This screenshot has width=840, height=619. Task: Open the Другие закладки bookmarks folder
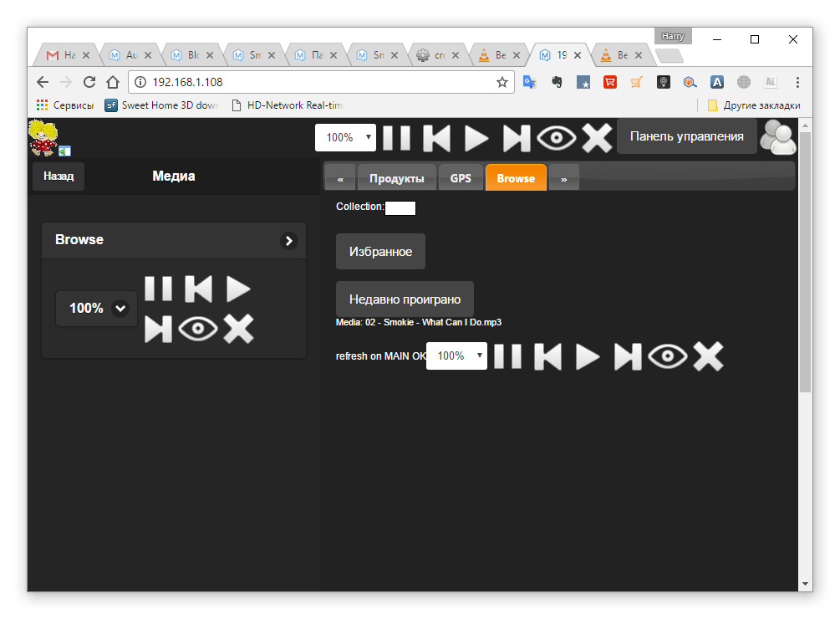[754, 105]
